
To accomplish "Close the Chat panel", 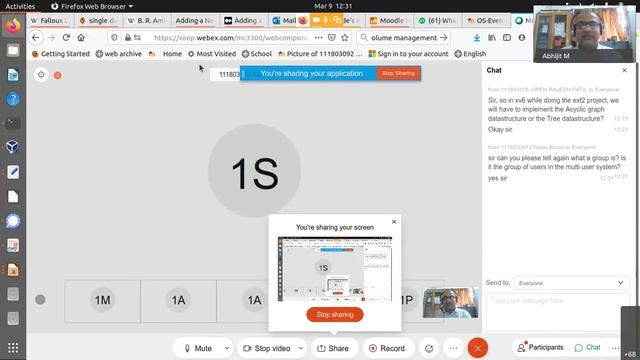I will tap(624, 70).
